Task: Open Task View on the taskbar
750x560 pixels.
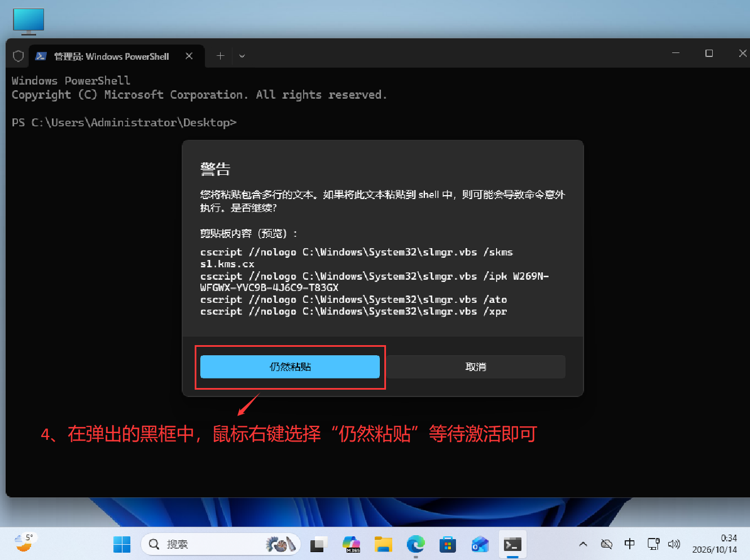Action: tap(319, 544)
